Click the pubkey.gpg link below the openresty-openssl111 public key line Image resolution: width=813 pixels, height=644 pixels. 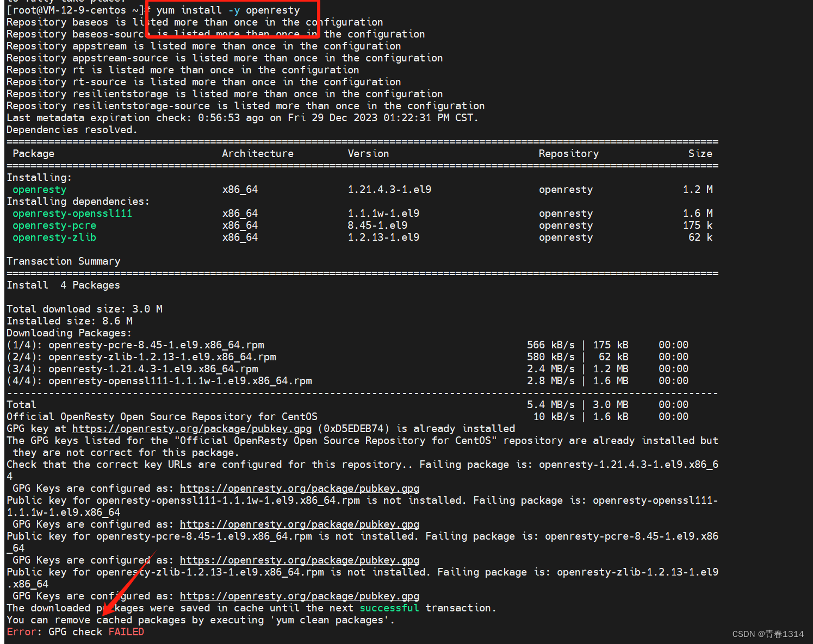pos(300,524)
